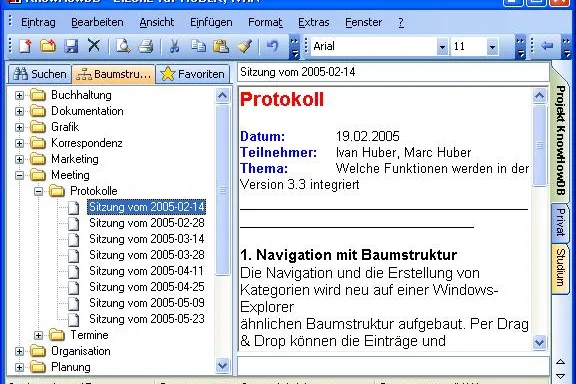Save entry using the floppy disk icon

click(71, 46)
